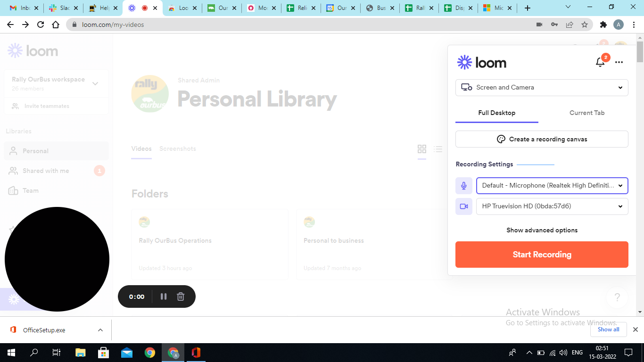Click the share page icon in address bar
The image size is (644, 362).
coord(570,25)
